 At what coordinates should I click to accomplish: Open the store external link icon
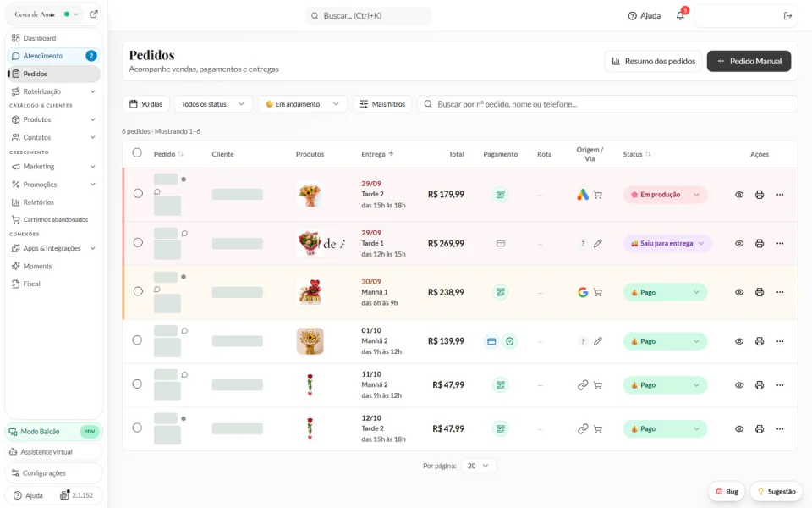click(94, 14)
